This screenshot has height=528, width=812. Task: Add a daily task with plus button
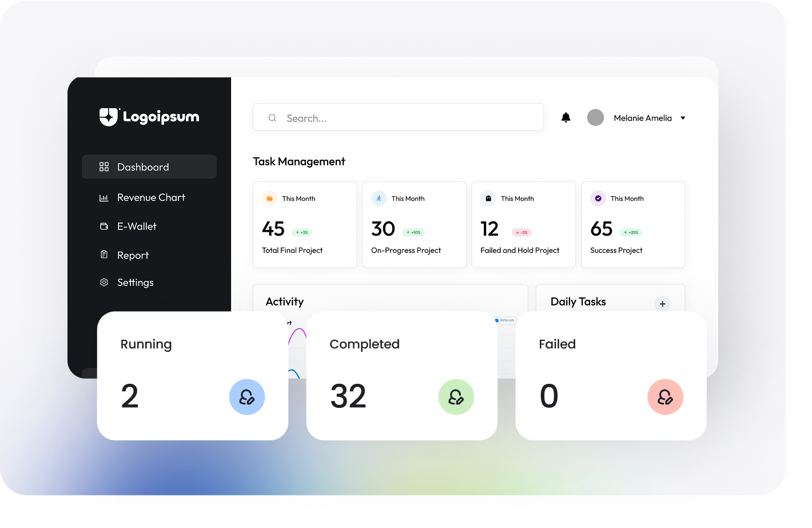pos(662,304)
